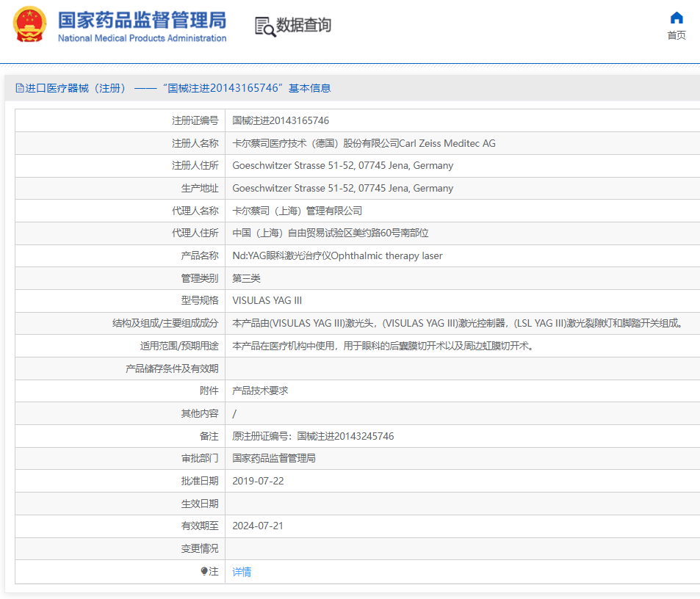The height and width of the screenshot is (599, 700).
Task: Select registration number 国械注进20143165746 in table
Action: (x=281, y=120)
